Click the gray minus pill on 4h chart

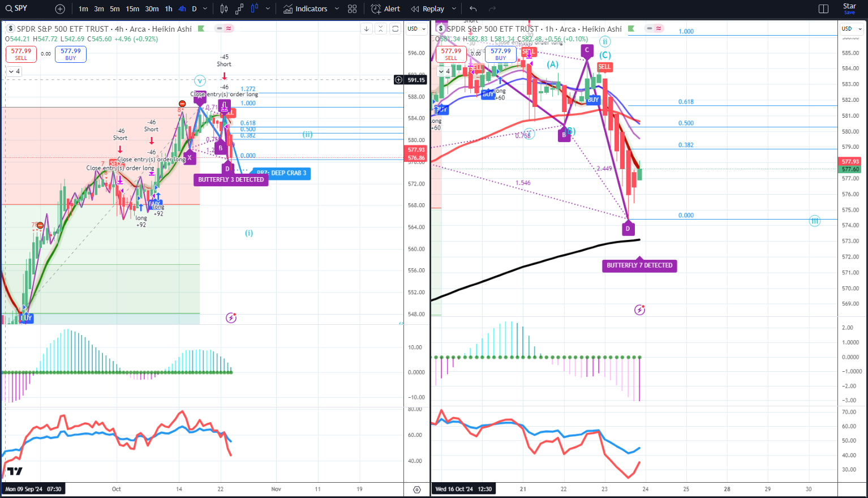pyautogui.click(x=220, y=28)
